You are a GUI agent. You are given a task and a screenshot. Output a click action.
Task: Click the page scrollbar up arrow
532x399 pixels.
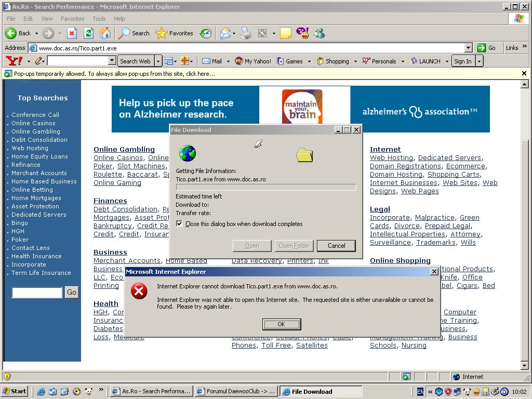(x=525, y=84)
